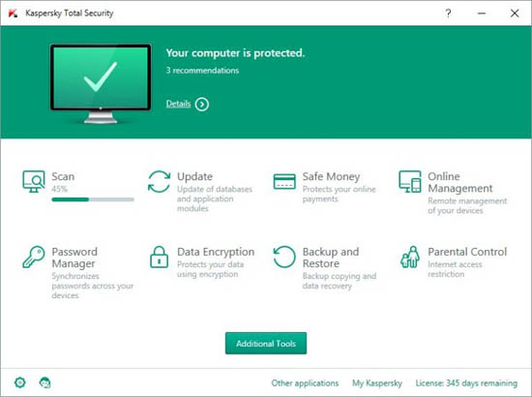Click the Additional Tools button

point(266,344)
